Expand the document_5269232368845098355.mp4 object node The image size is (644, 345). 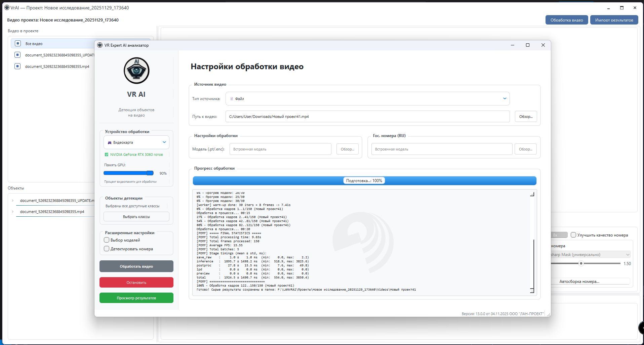tap(13, 212)
